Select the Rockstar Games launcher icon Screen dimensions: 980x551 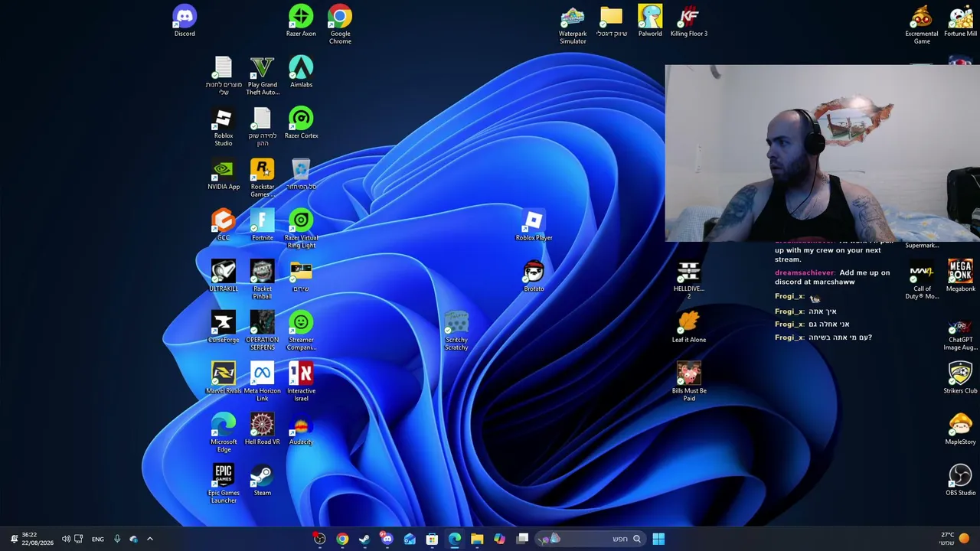click(262, 178)
